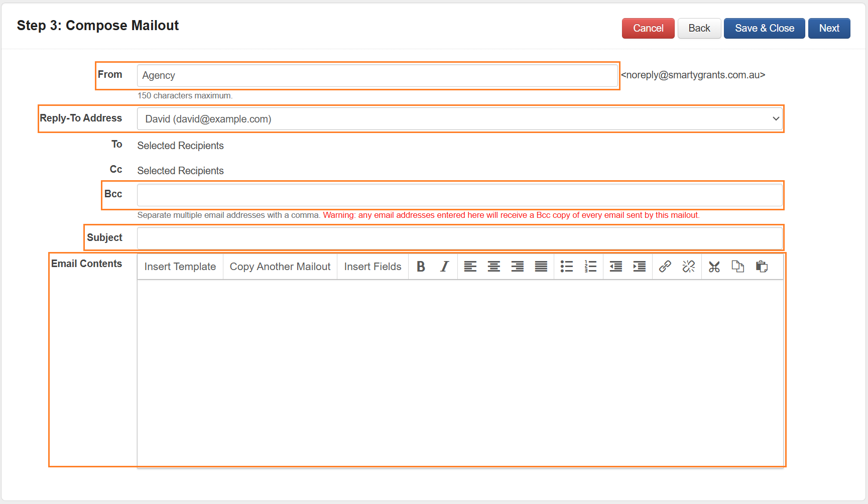Apply bold formatting in editor toolbar

(x=421, y=267)
